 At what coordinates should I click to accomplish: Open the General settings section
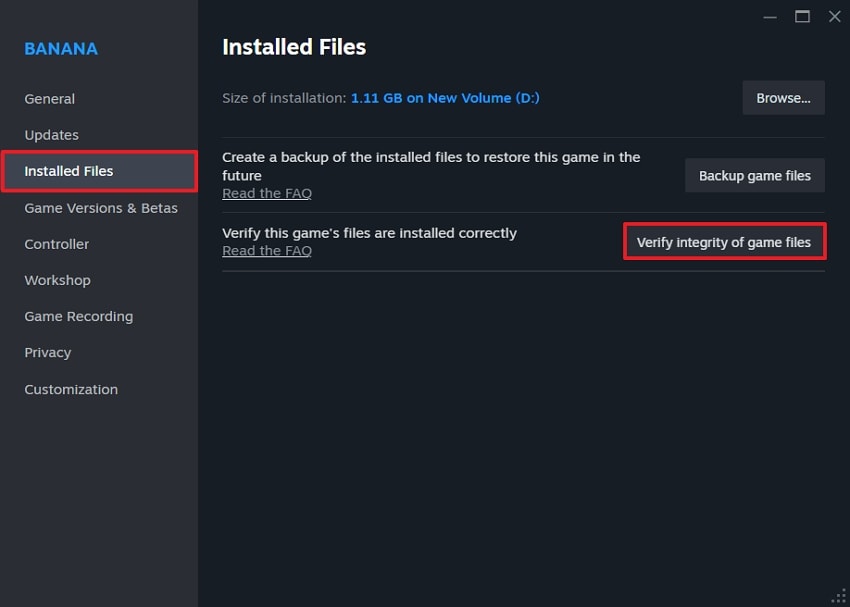point(49,98)
